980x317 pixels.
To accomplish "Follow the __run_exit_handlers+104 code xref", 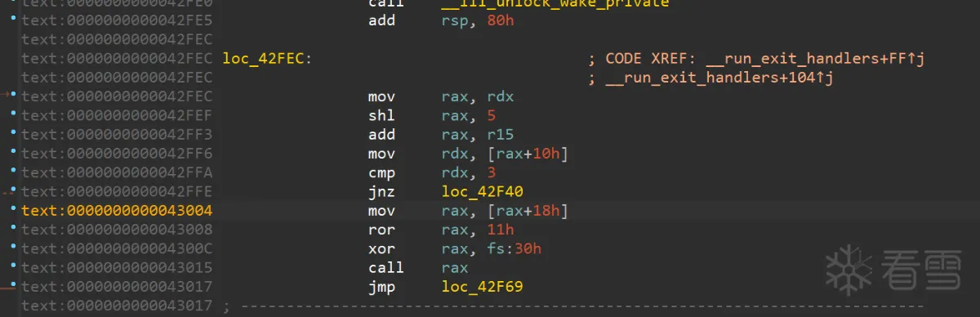I will [719, 78].
